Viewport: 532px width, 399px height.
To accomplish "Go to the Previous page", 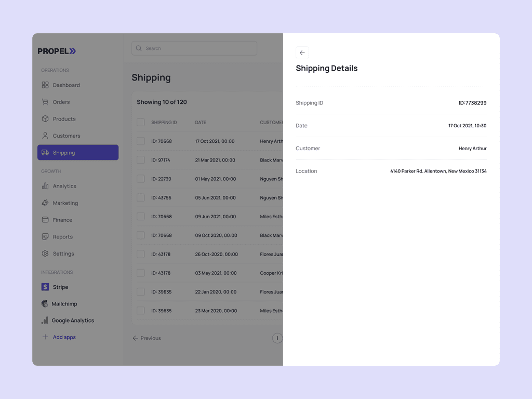I will click(147, 338).
